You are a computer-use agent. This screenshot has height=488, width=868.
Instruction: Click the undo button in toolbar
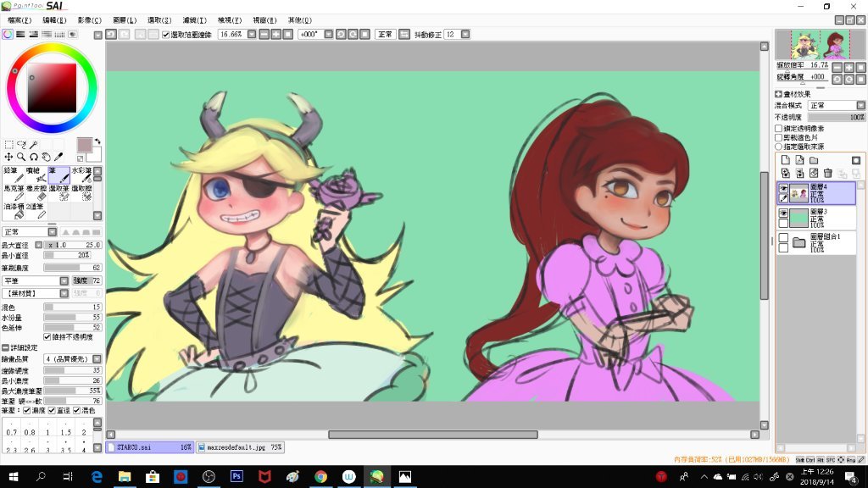click(x=111, y=34)
